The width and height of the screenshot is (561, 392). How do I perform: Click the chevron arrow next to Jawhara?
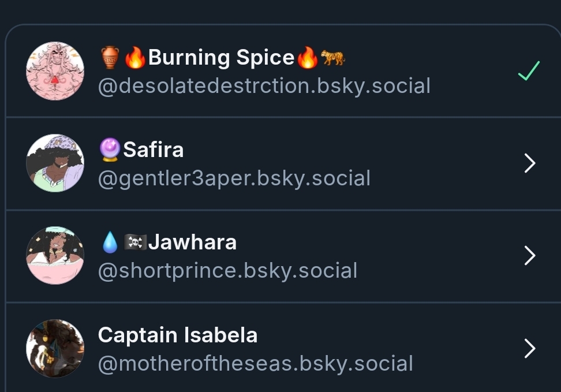[530, 256]
